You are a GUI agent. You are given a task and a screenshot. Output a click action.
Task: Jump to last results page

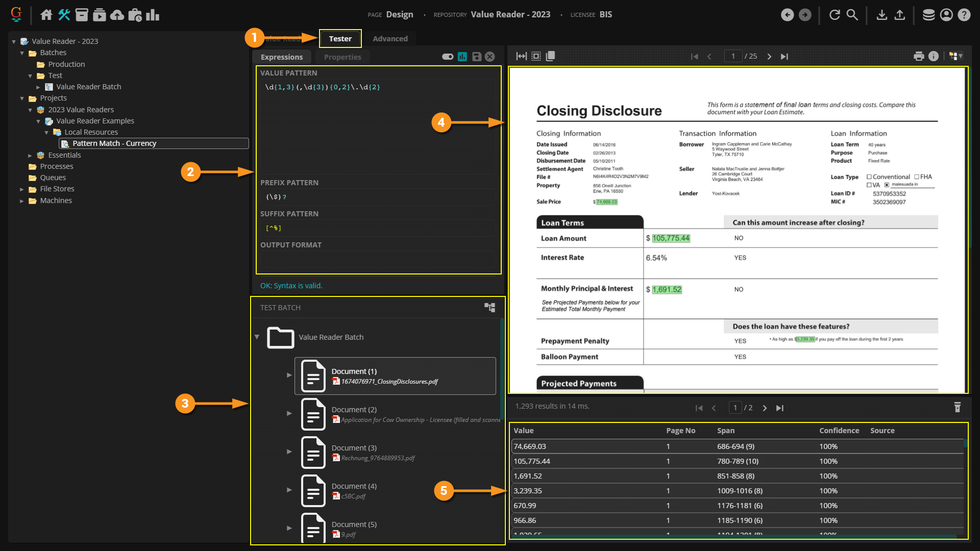(x=779, y=408)
